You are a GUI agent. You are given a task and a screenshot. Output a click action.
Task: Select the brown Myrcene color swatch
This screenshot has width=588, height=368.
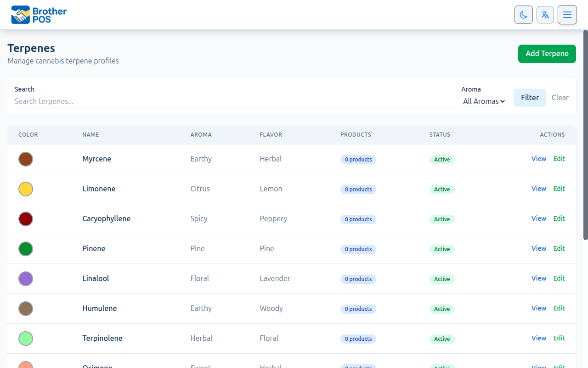[26, 159]
